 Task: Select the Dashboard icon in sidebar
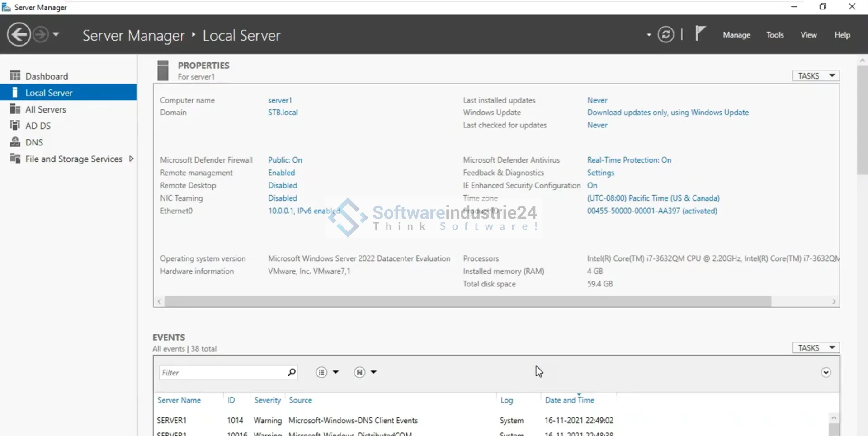15,76
